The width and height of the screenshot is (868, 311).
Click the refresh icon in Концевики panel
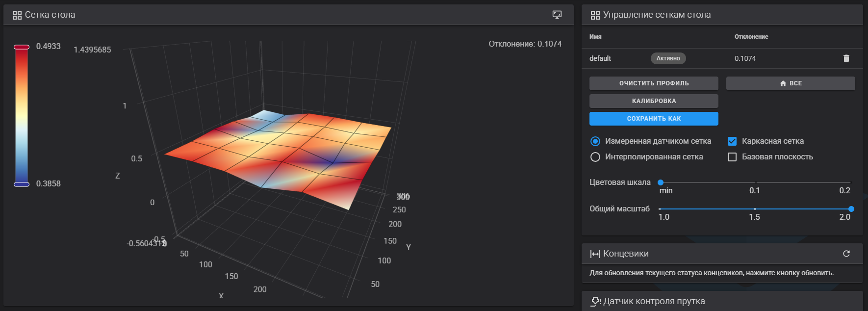pos(846,254)
